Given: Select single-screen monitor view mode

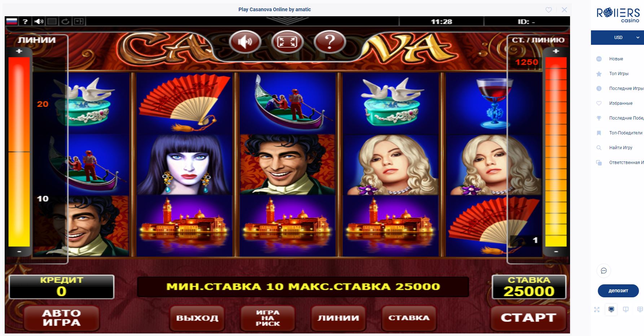Looking at the screenshot, I should (611, 309).
